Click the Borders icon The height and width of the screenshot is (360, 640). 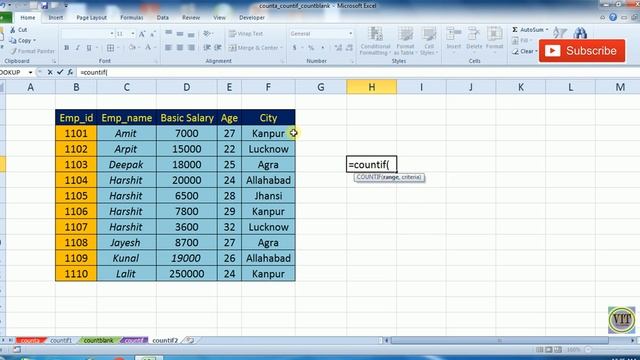coord(110,48)
